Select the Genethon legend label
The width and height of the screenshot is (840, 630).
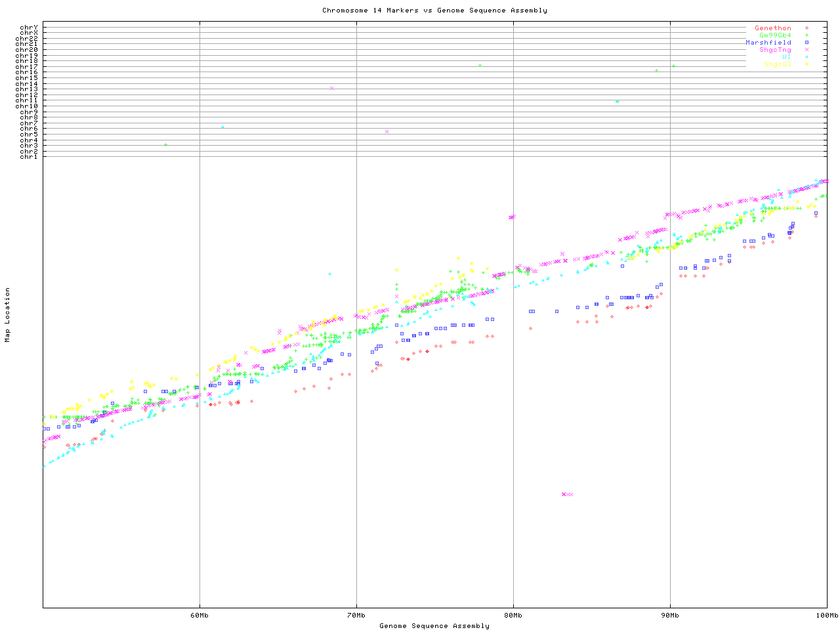tap(772, 28)
